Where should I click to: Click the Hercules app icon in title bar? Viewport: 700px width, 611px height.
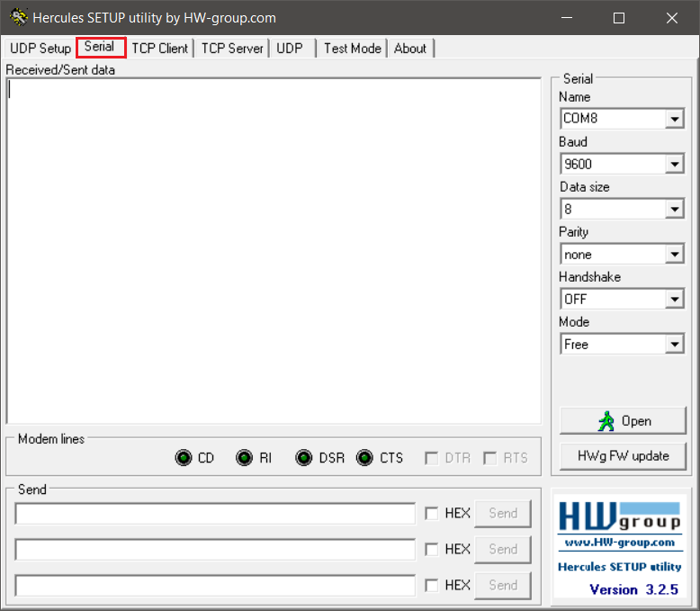[19, 17]
